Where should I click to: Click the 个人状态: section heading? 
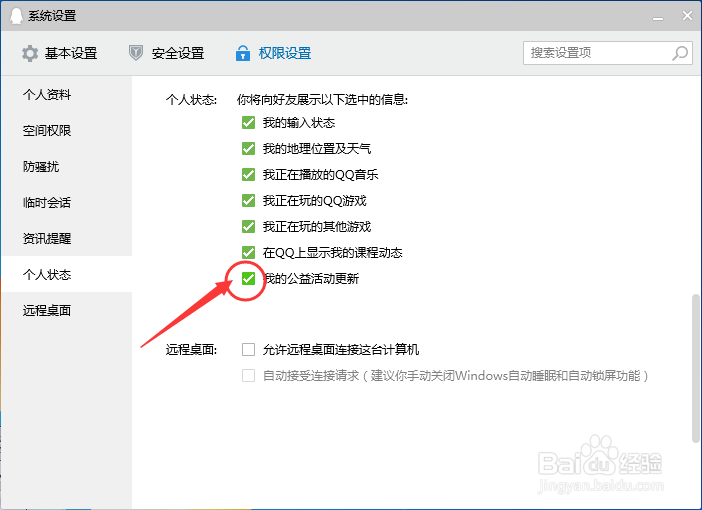click(x=191, y=99)
